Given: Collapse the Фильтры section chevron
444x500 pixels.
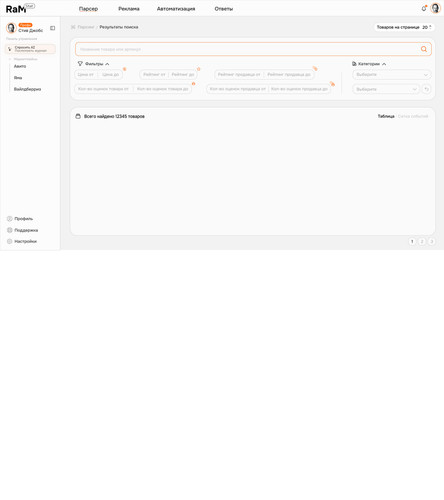Looking at the screenshot, I should pos(107,64).
